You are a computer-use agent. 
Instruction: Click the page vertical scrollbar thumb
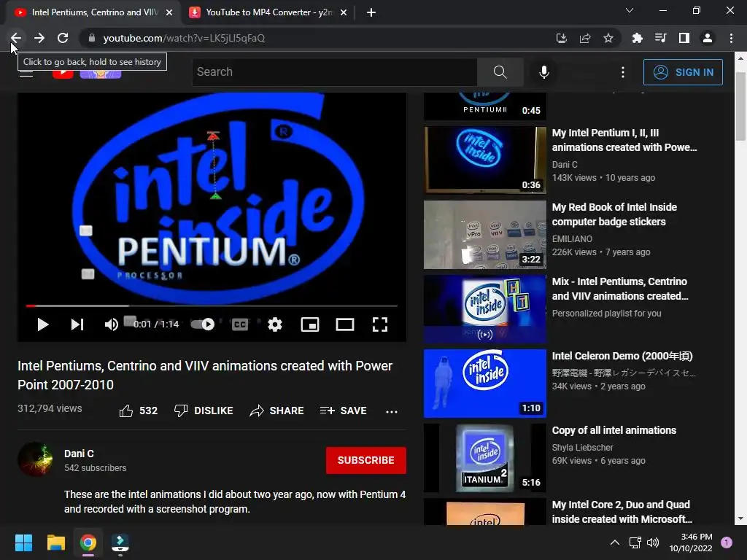pos(740,106)
